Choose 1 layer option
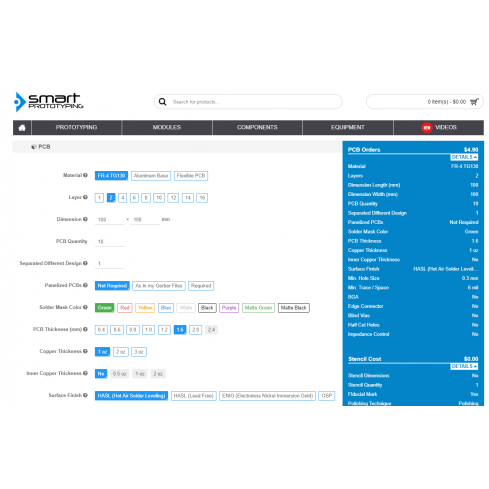The width and height of the screenshot is (489, 489). tap(99, 198)
